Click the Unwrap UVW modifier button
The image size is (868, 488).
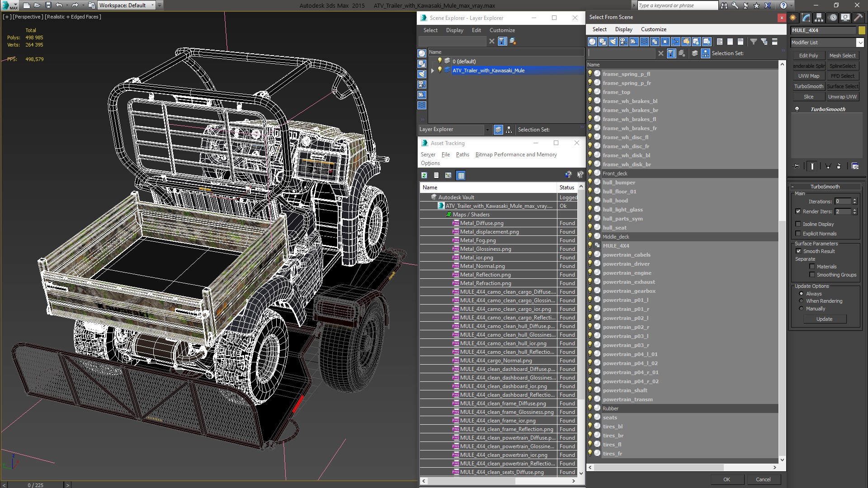(842, 97)
